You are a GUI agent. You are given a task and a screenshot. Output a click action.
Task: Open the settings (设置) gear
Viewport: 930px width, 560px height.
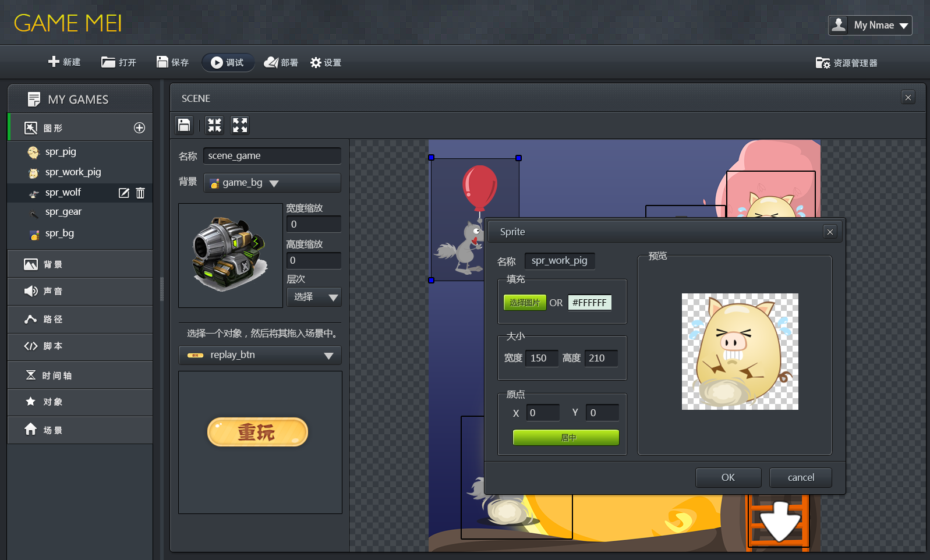[326, 62]
